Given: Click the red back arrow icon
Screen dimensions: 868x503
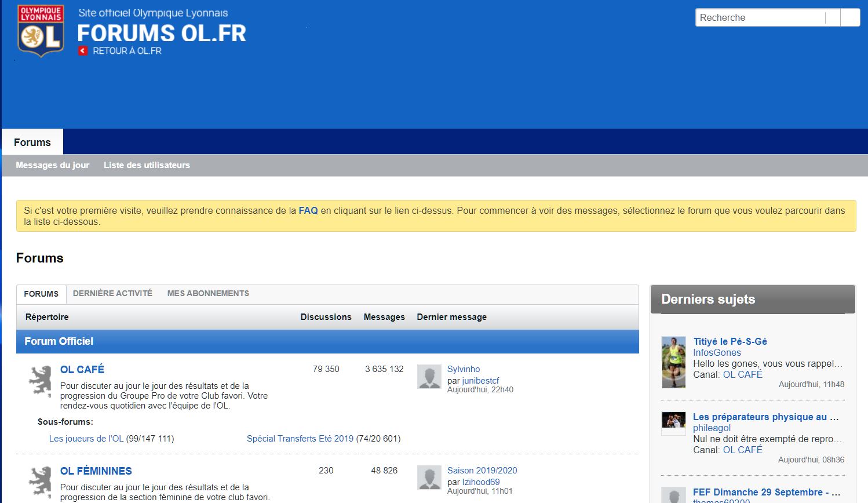Looking at the screenshot, I should [83, 51].
